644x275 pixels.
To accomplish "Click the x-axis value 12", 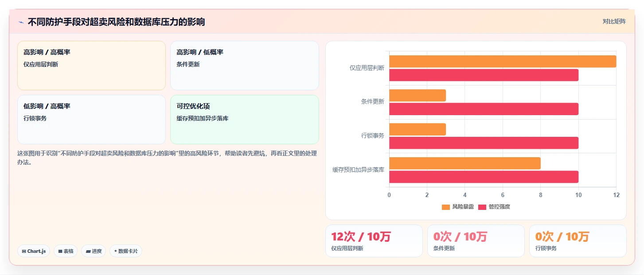I will [x=616, y=195].
